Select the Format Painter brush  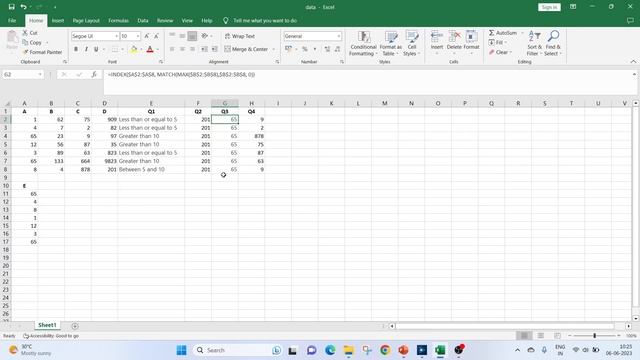(x=26, y=52)
